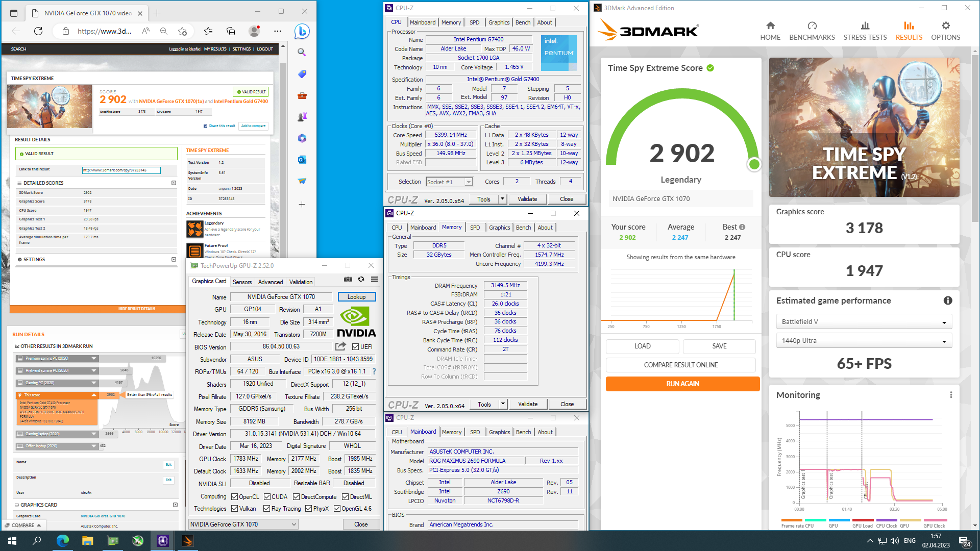Open the Edge sidebar games chess icon
This screenshot has height=551, width=980.
click(x=302, y=117)
